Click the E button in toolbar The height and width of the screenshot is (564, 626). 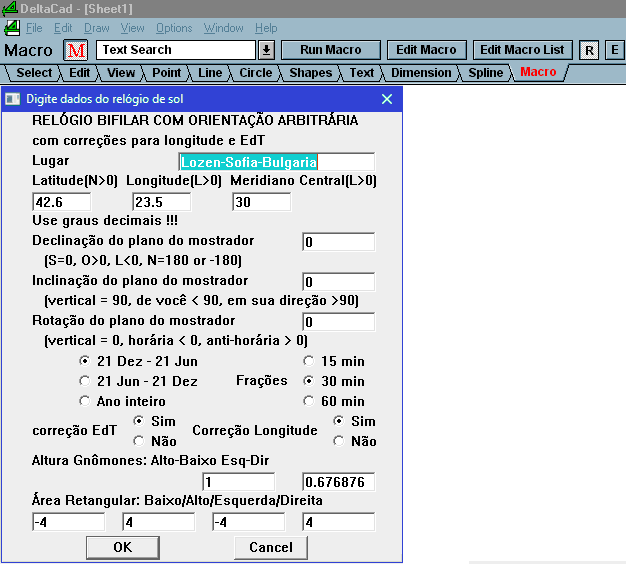614,50
